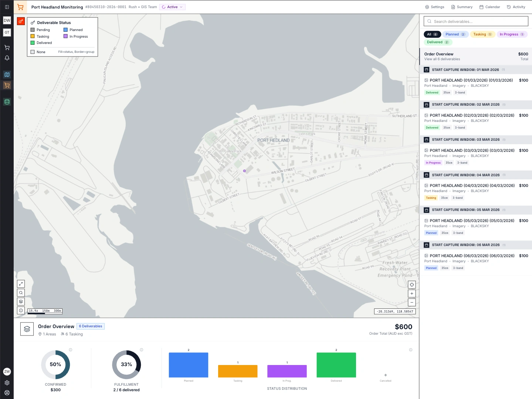Screen dimensions: 532x399
Task: Open the Calendar view
Action: pyautogui.click(x=489, y=7)
